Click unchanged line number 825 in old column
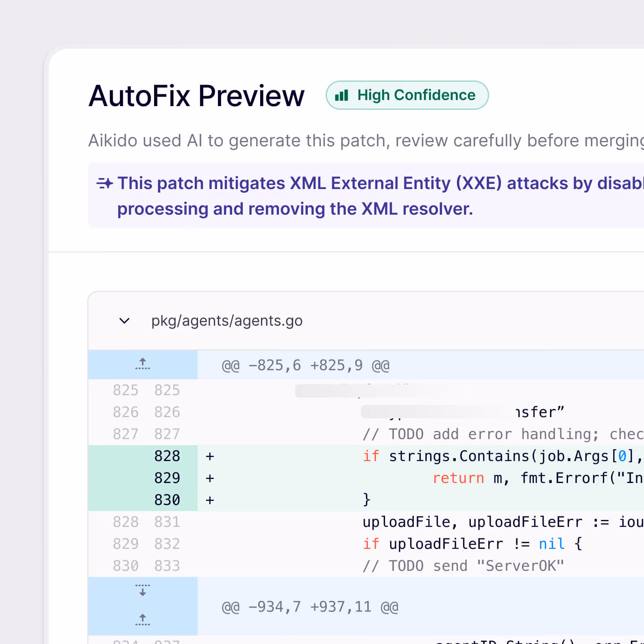 126,390
